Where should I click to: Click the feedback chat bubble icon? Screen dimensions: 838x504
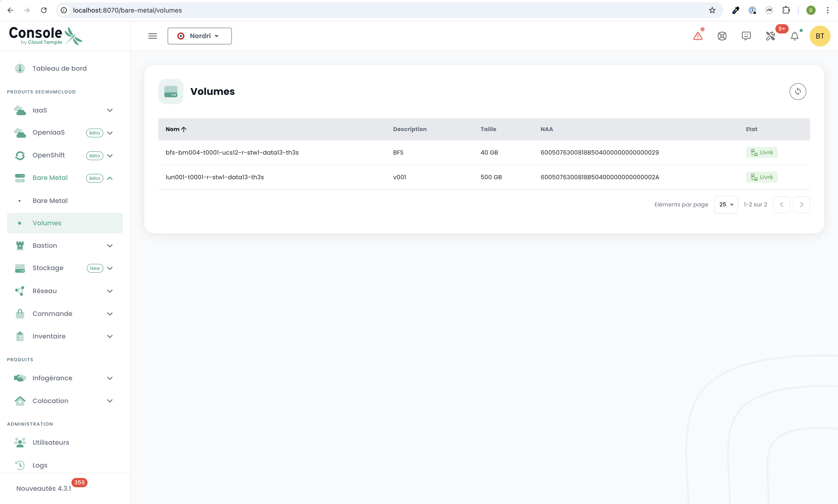746,36
